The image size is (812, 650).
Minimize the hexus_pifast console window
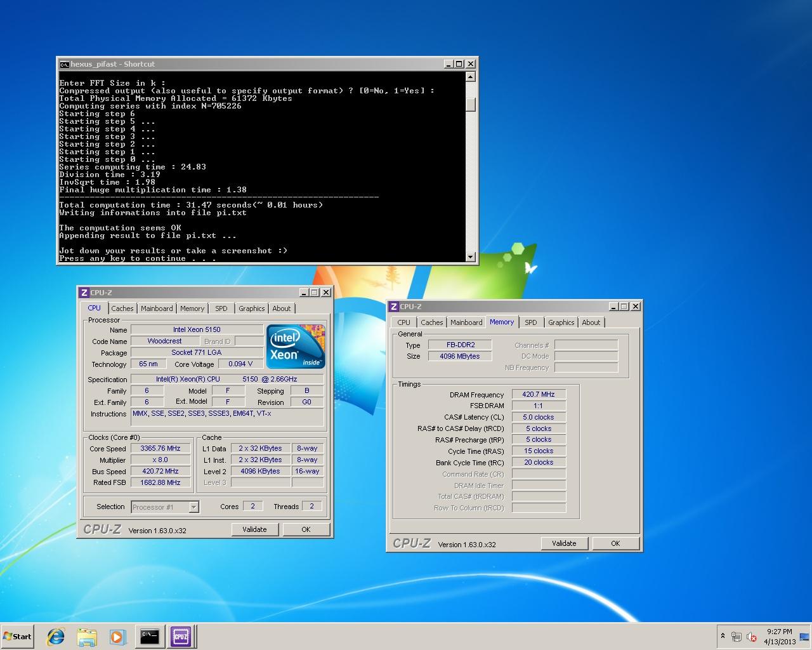click(449, 64)
